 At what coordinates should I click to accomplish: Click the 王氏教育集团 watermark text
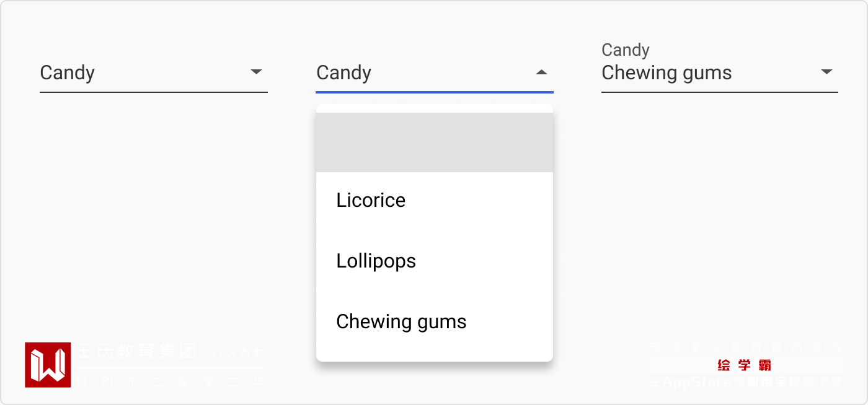pos(137,351)
